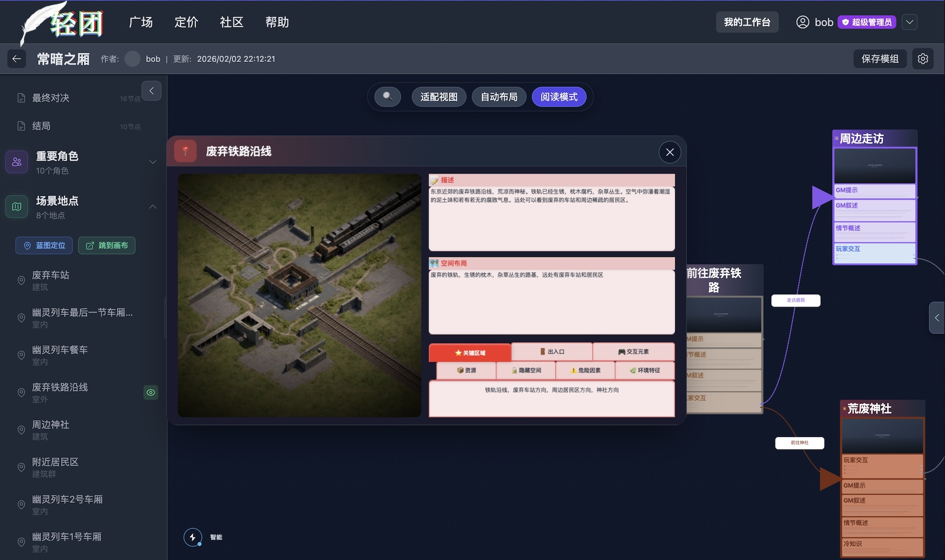
Task: Click the abandoned railway scene image
Action: (299, 295)
